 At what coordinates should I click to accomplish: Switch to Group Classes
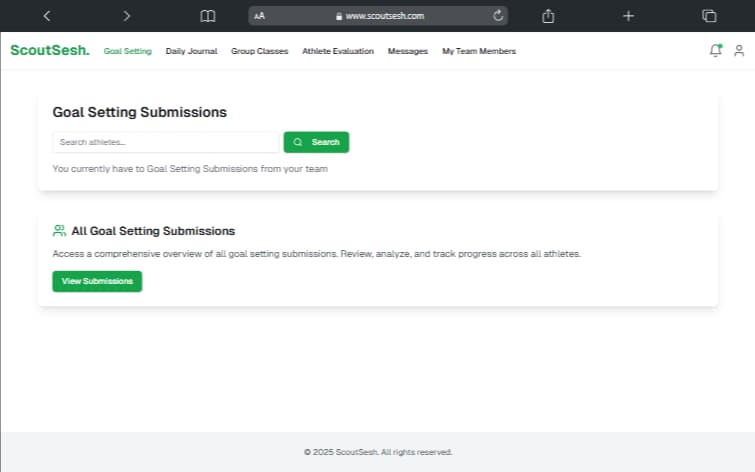click(259, 51)
